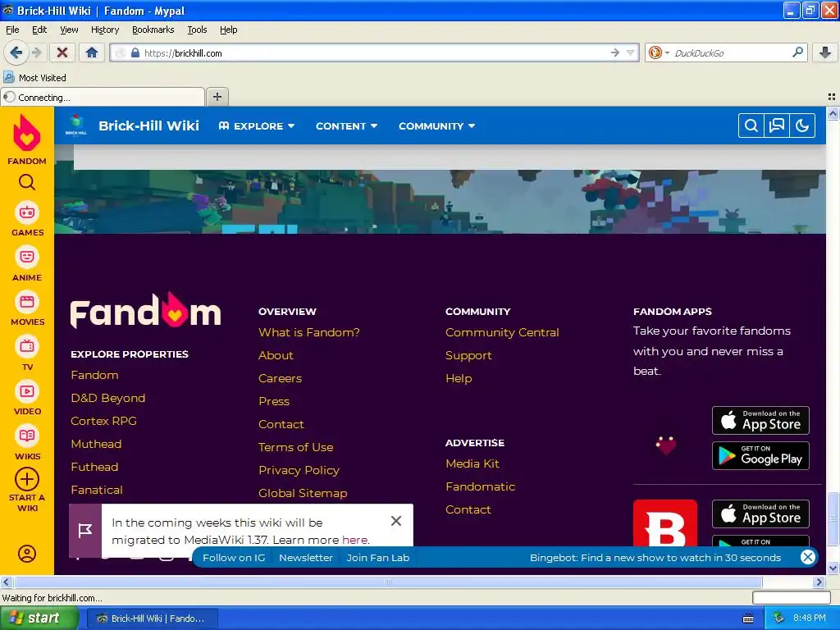Click the Brick-Hill Wiki taskbar button

[x=151, y=619]
